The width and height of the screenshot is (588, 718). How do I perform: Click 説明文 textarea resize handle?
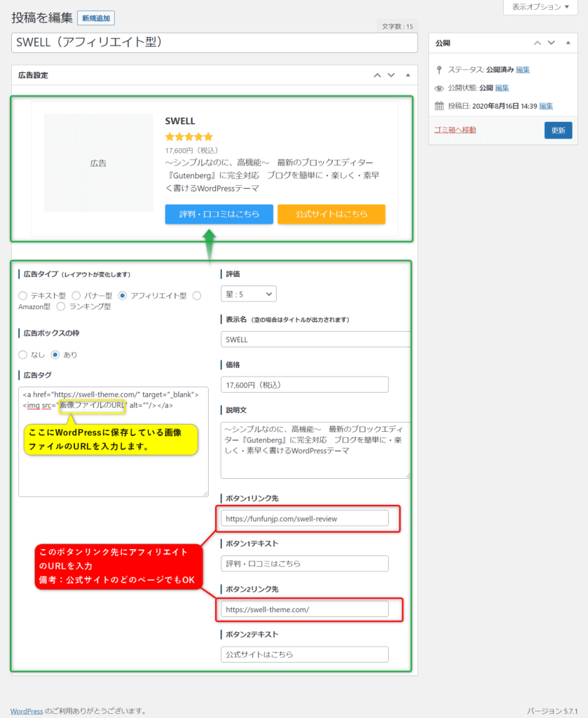click(408, 476)
